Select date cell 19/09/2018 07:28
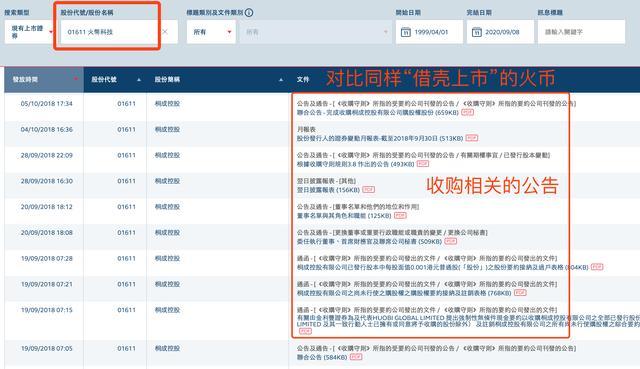The height and width of the screenshot is (369, 640). click(x=47, y=258)
